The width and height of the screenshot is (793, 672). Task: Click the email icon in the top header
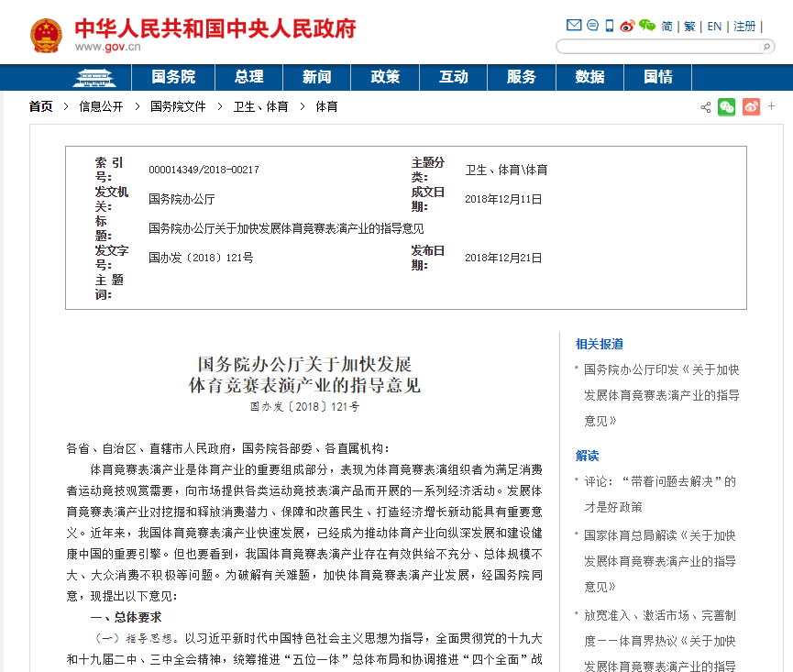click(x=573, y=25)
